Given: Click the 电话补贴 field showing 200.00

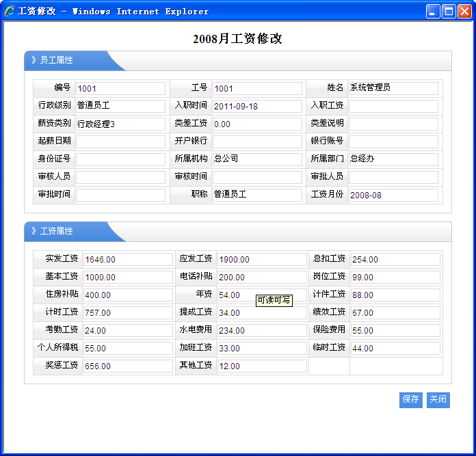Looking at the screenshot, I should [262, 277].
